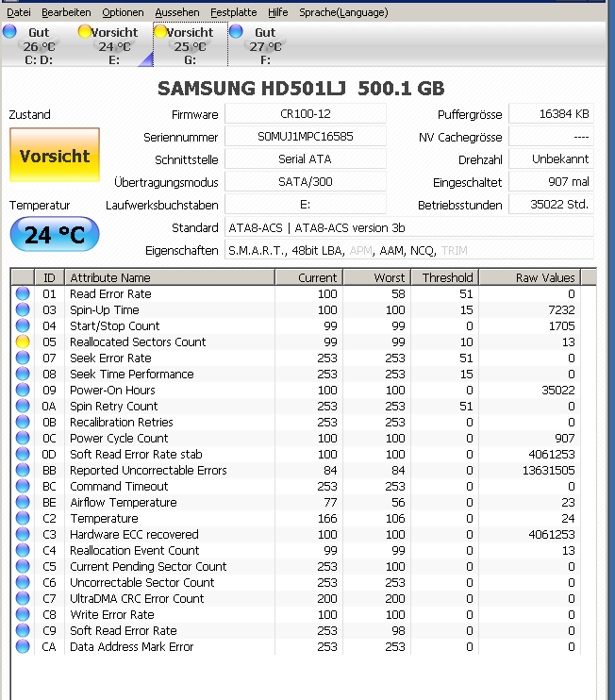Click the serial number field S0MUJ1MPC16585
Viewport: 615px width, 700px height.
click(306, 136)
